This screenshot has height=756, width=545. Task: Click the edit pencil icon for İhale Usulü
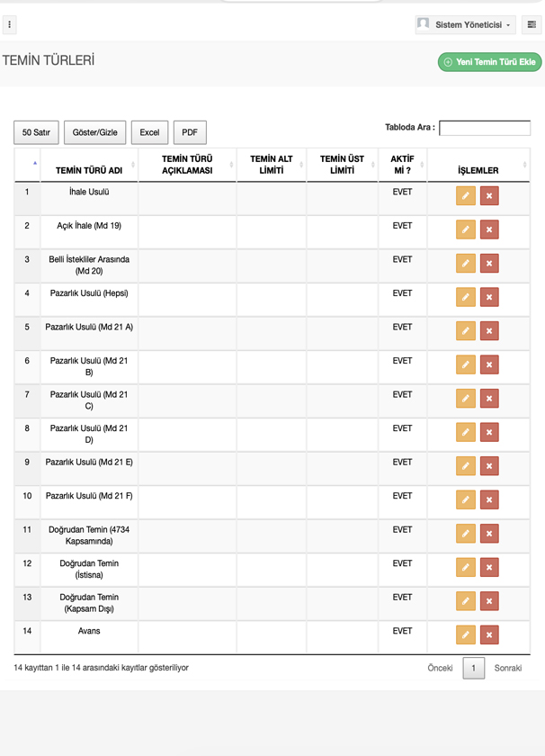coord(466,196)
